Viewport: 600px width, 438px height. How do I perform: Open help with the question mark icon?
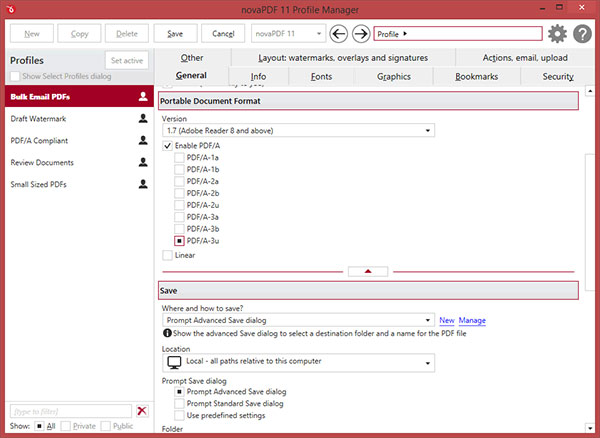[x=582, y=34]
